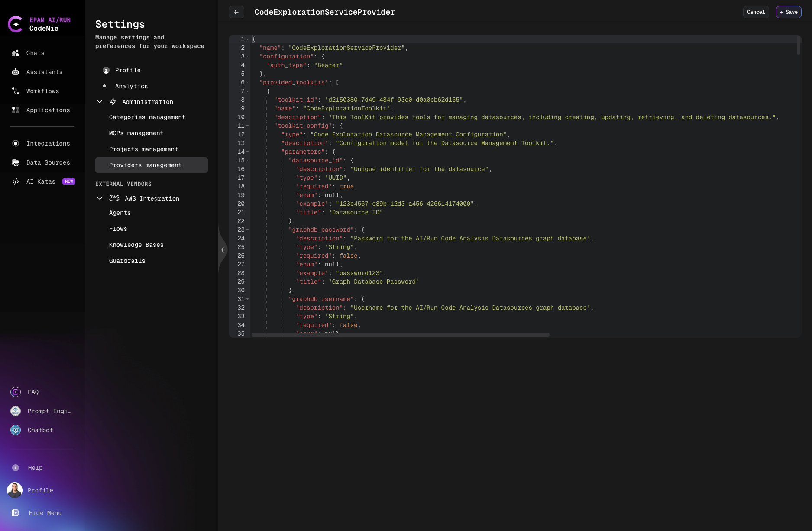Screen dimensions: 812x531
Task: Click the CodeMie logo
Action: coord(16,24)
